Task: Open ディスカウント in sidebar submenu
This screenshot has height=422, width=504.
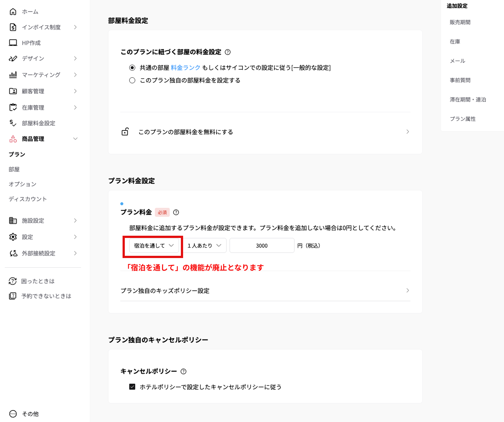Action: tap(28, 199)
